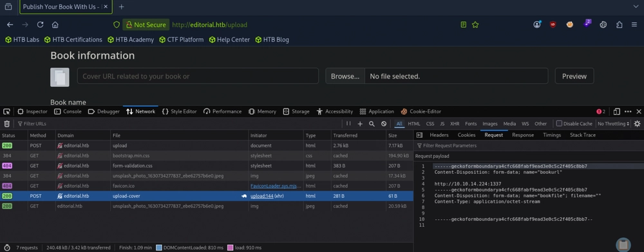Open a new browser tab
The width and height of the screenshot is (644, 252).
[x=121, y=7]
